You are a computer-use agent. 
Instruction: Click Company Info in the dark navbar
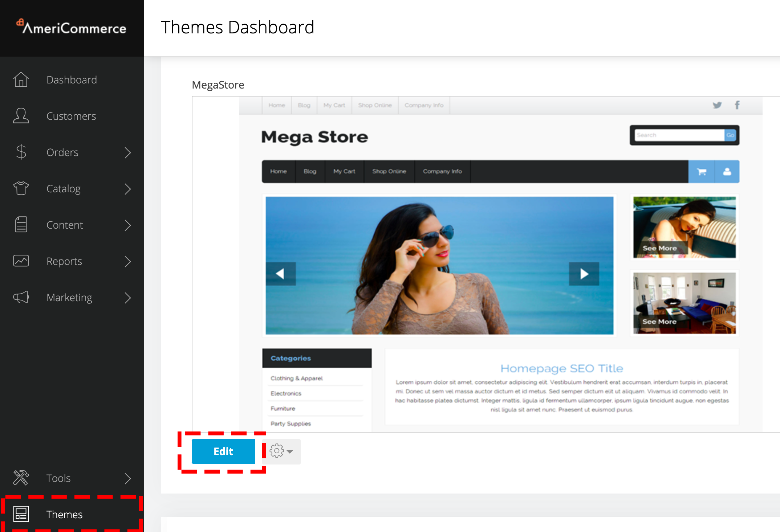(442, 171)
